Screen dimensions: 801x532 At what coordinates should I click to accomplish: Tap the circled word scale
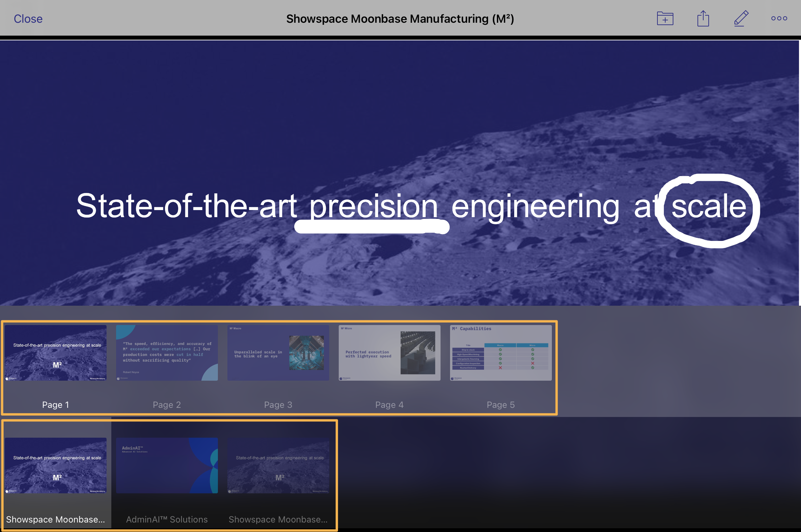(x=709, y=207)
